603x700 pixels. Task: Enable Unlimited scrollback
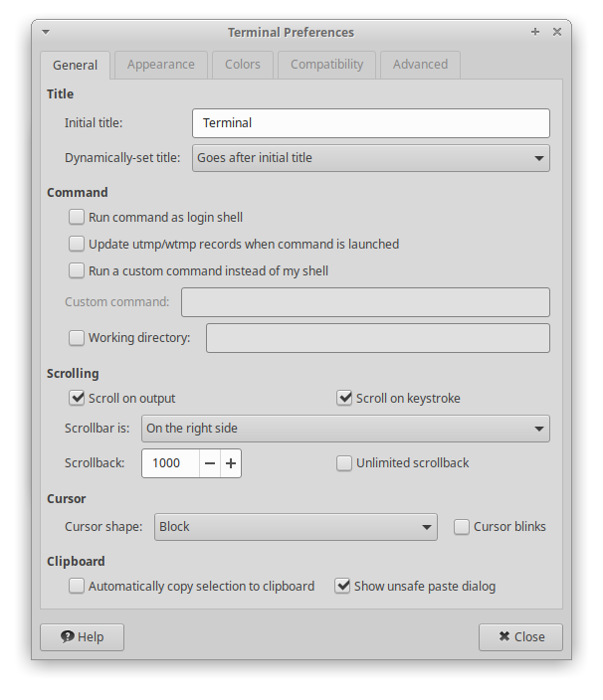pyautogui.click(x=344, y=463)
